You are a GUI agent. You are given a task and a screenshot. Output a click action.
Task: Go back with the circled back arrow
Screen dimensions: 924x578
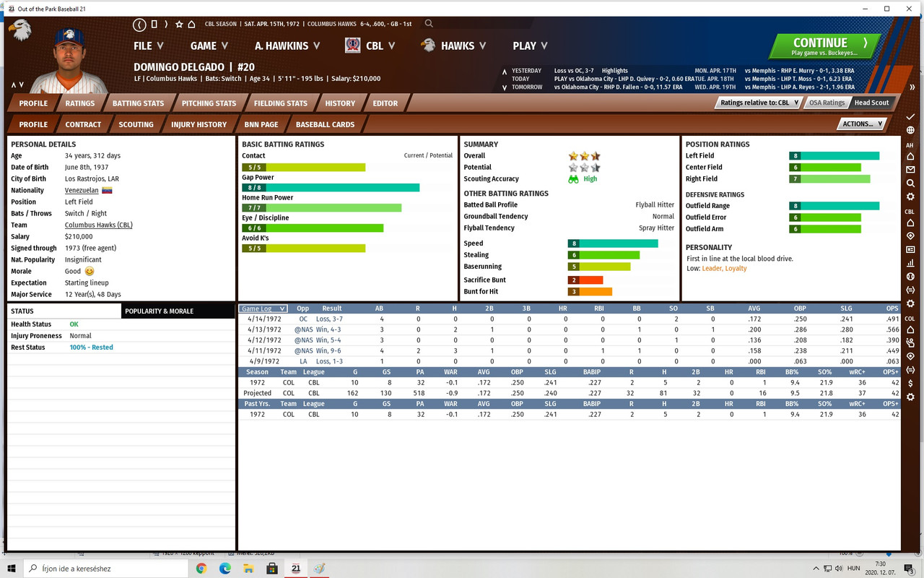point(140,25)
